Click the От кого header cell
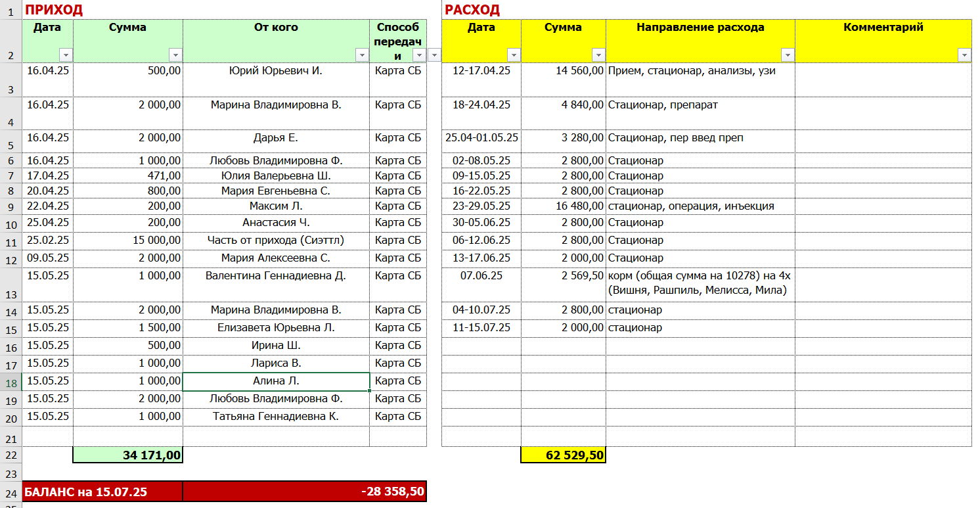 [276, 41]
